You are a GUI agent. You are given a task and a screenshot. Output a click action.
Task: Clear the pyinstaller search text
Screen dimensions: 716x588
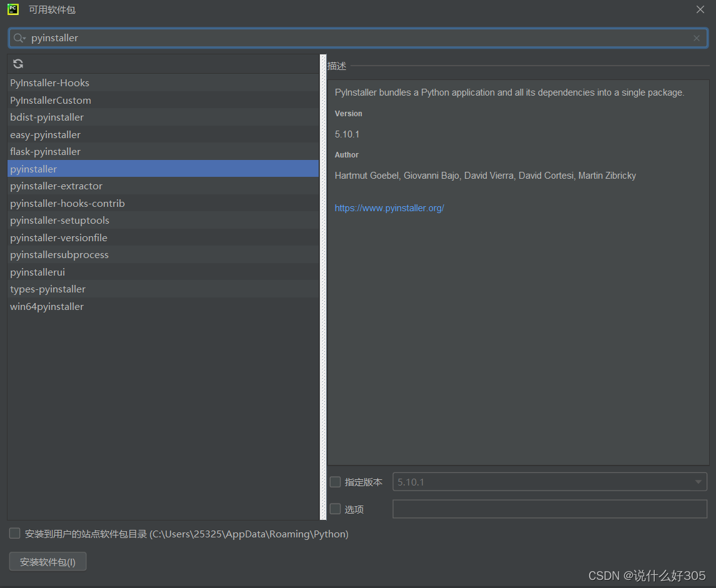(x=696, y=38)
